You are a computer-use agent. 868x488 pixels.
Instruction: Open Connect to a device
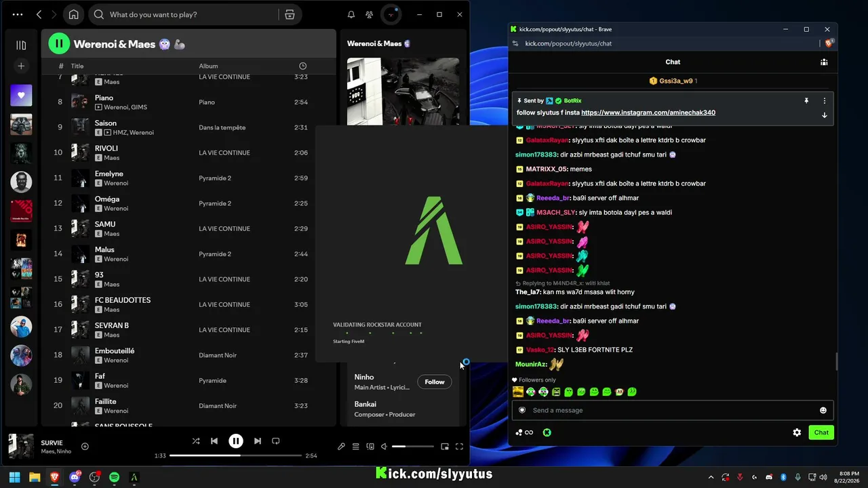[x=370, y=447]
